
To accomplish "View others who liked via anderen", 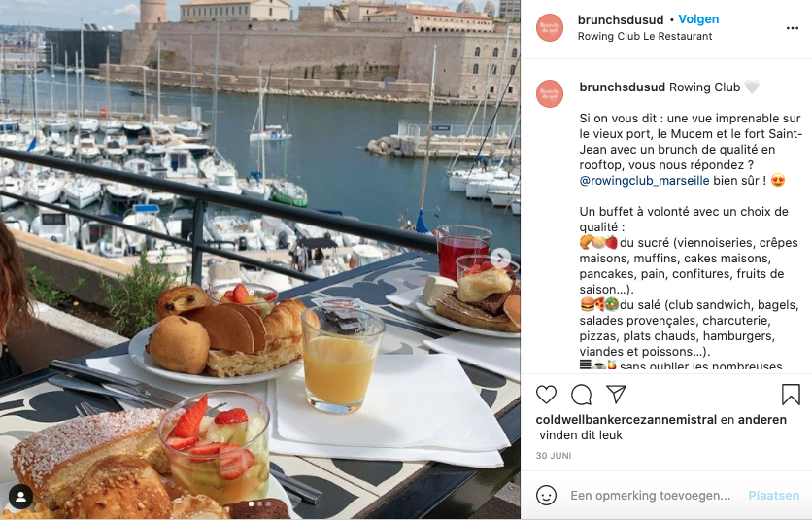I will tap(762, 420).
